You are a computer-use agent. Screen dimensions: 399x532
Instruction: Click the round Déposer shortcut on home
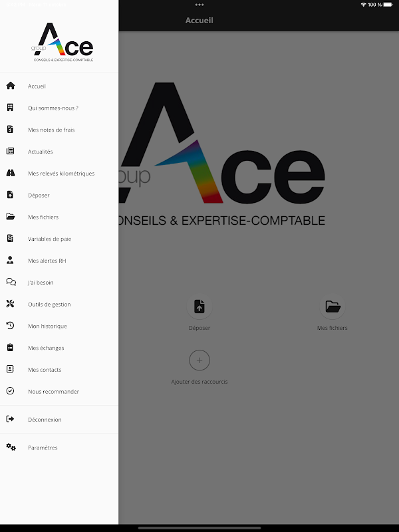[199, 307]
